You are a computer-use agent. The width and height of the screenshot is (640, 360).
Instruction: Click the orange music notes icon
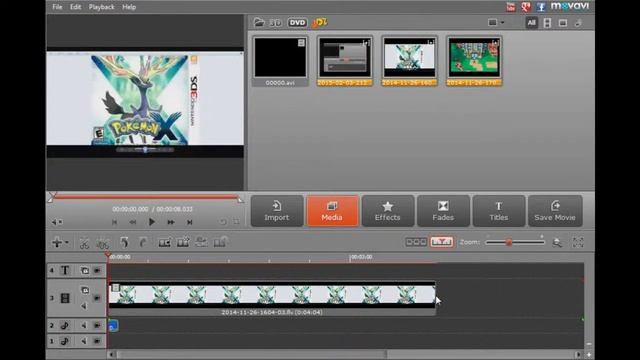click(319, 22)
